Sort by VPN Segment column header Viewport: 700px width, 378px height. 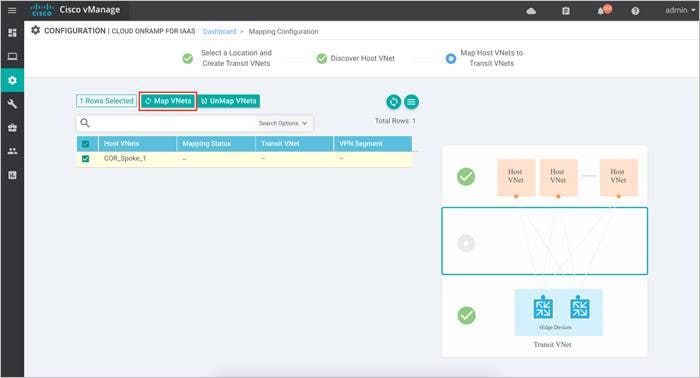[x=373, y=144]
